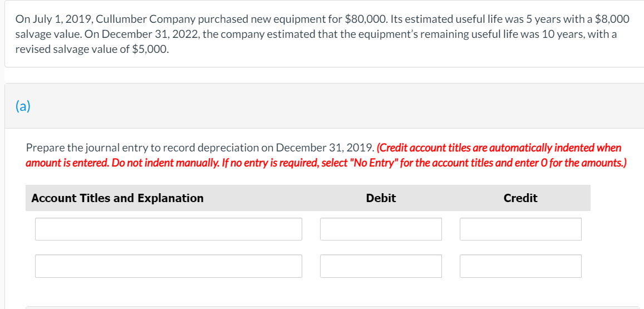
Task: Click the Credit column header
Action: tap(520, 198)
